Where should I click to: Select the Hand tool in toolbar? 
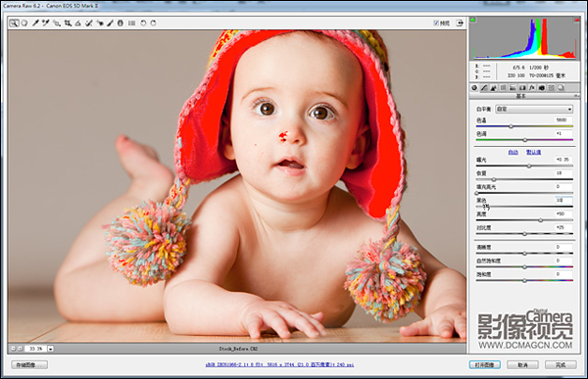click(24, 24)
